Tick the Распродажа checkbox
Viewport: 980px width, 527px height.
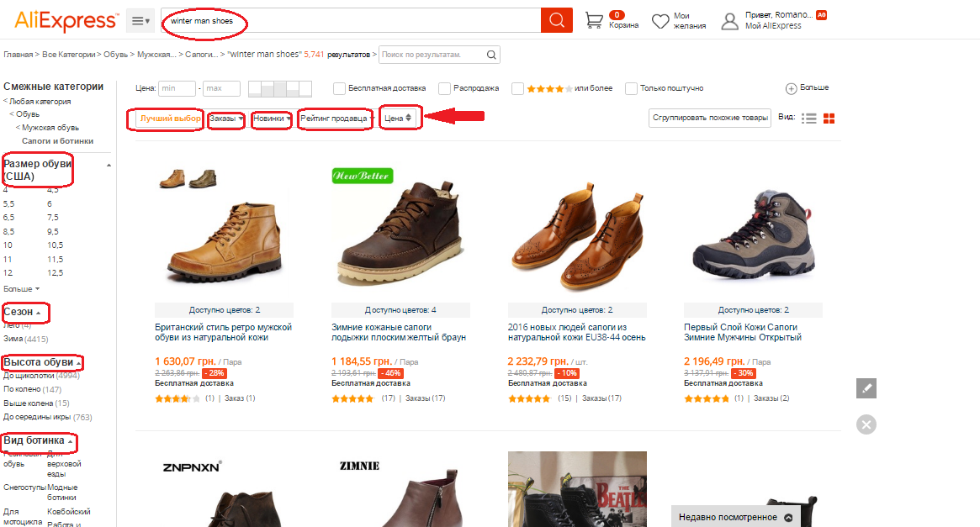(444, 88)
